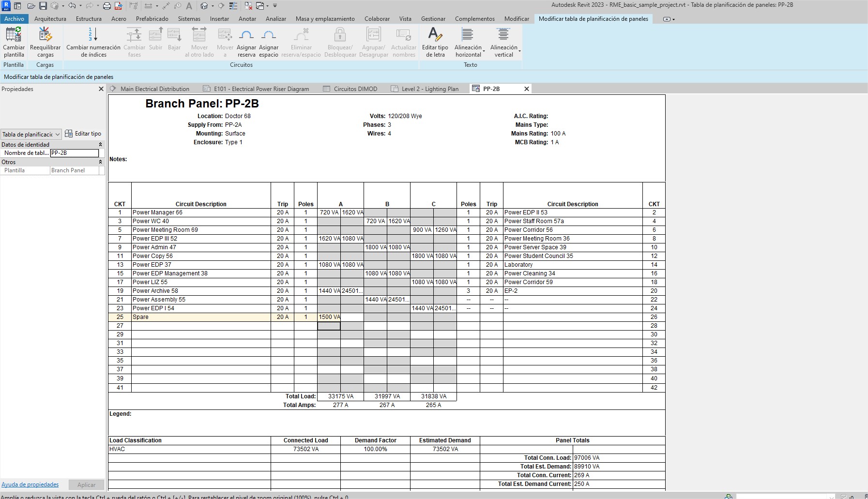Select the Laboratory circuit description cell

point(573,265)
